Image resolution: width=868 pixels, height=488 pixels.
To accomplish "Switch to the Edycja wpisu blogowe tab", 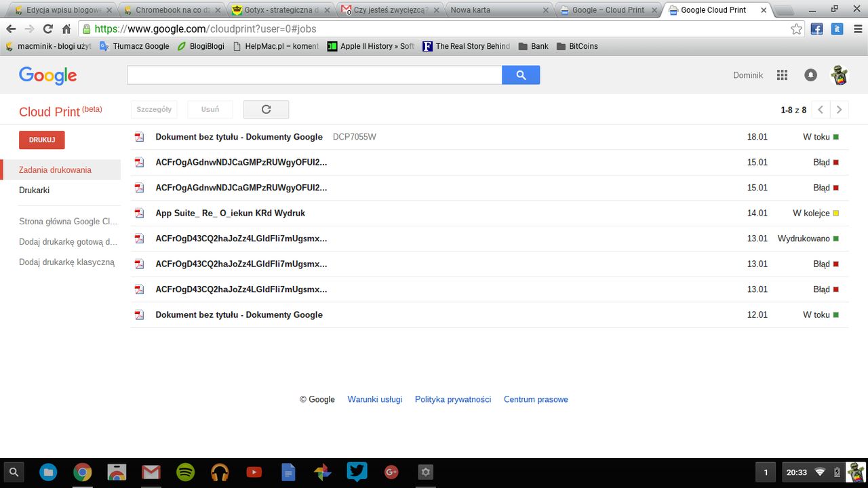I will pyautogui.click(x=60, y=10).
